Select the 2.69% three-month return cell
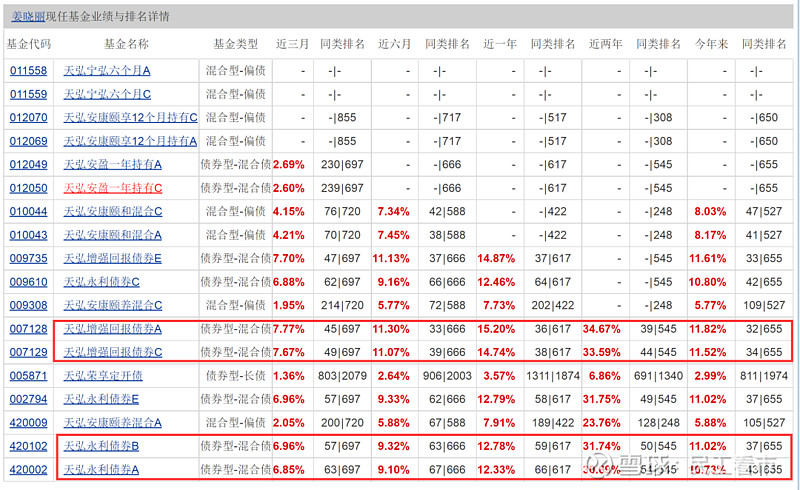Screen dimensions: 800x490 click(289, 164)
